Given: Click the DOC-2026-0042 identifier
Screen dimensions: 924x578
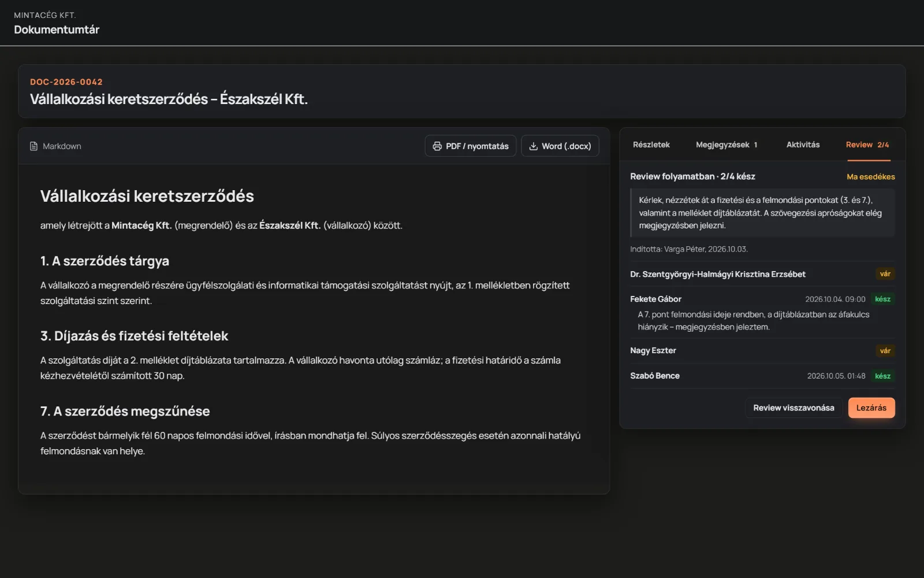Looking at the screenshot, I should coord(66,82).
